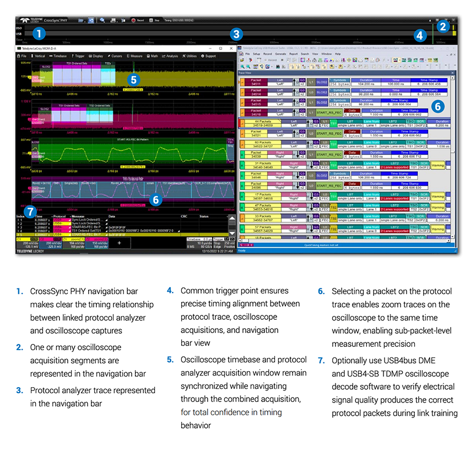Open the pink C2 channel descriptor box
The width and height of the screenshot is (476, 450).
coord(51,243)
